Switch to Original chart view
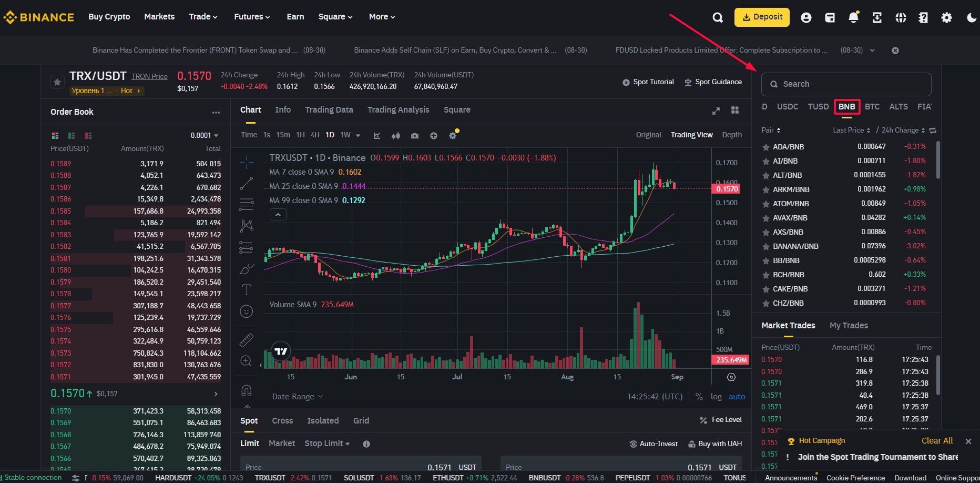 click(x=649, y=135)
